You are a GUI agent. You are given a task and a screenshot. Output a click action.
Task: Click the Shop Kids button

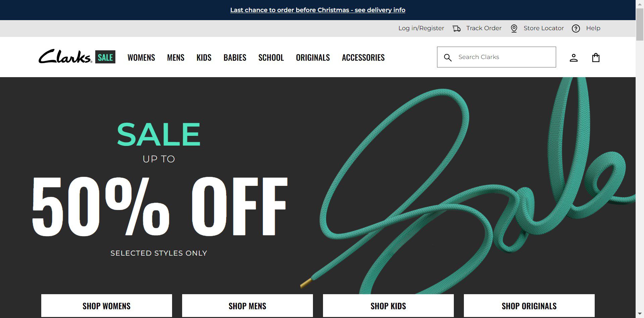coord(388,306)
